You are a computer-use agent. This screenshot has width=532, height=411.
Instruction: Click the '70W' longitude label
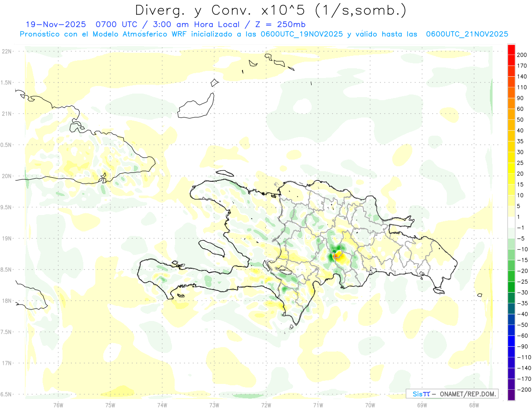click(370, 405)
